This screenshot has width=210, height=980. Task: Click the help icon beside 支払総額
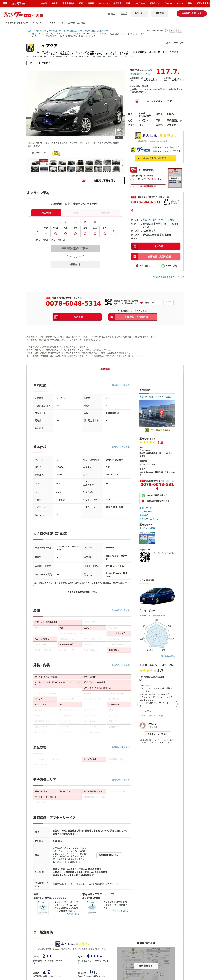pos(151,70)
